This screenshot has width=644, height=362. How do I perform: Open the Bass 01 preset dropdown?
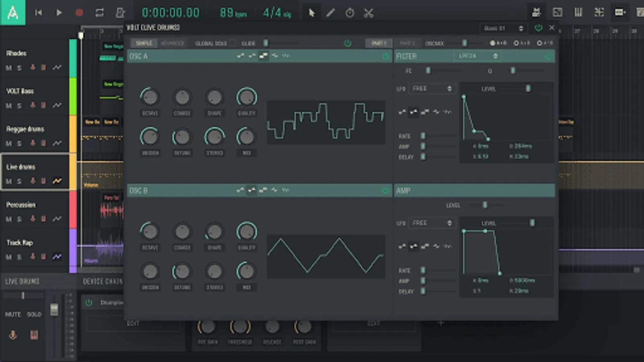pyautogui.click(x=504, y=28)
